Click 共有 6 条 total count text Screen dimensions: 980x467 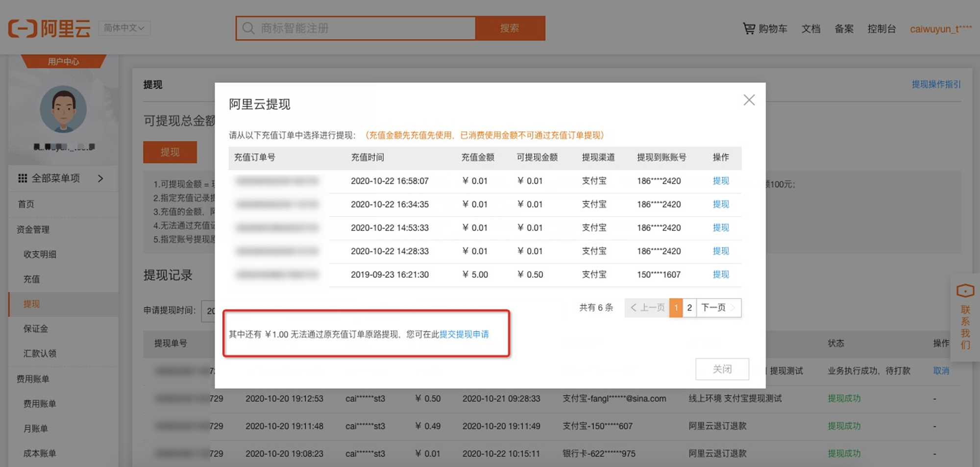[x=596, y=308]
